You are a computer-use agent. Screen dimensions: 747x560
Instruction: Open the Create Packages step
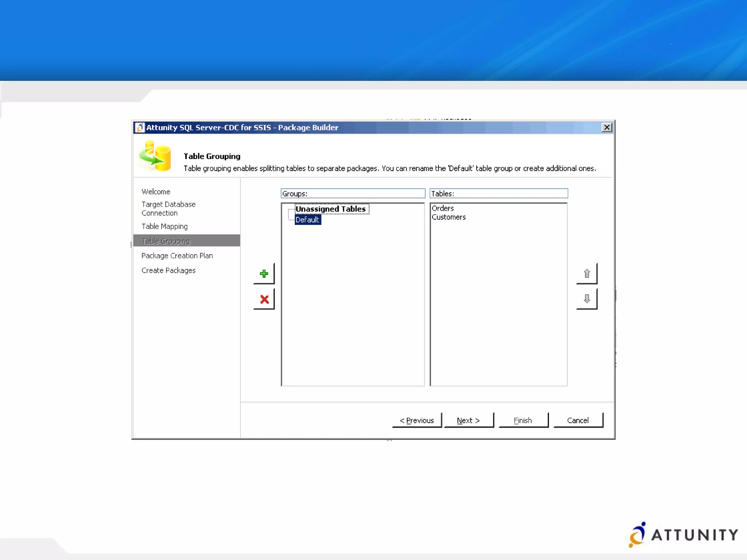pos(169,270)
